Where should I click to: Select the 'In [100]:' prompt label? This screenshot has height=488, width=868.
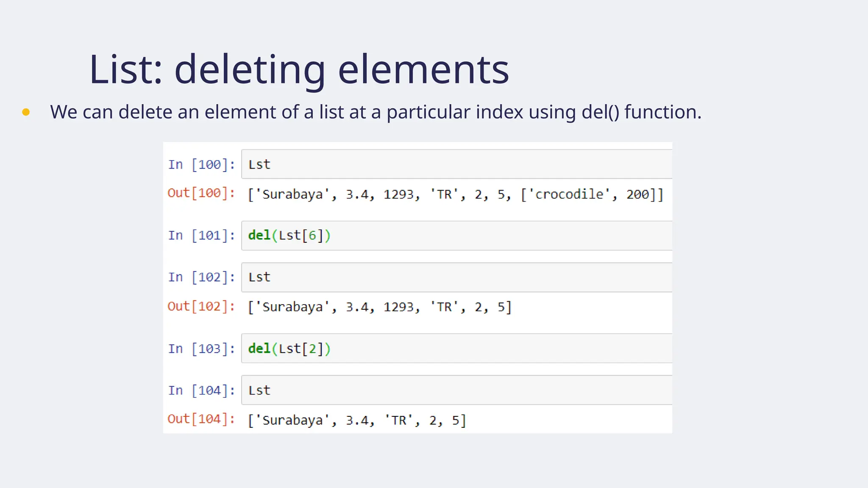[201, 164]
